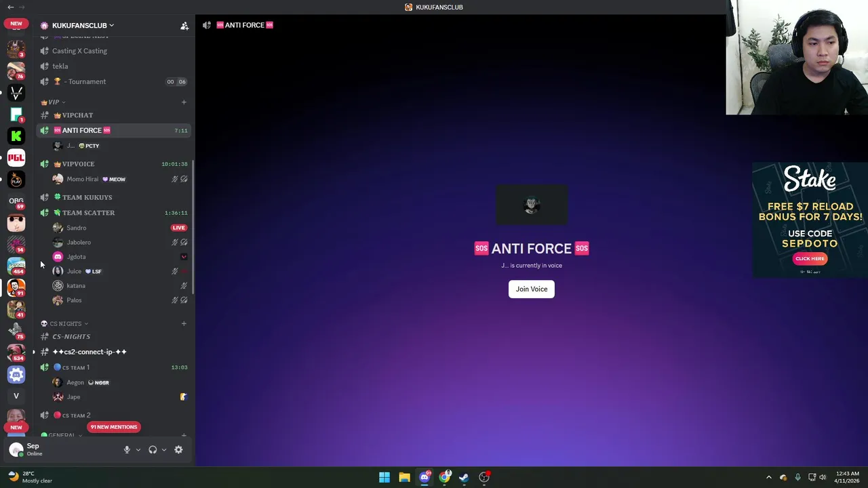Open VIPCHAT text channel
Image resolution: width=868 pixels, height=488 pixels.
tap(114, 115)
